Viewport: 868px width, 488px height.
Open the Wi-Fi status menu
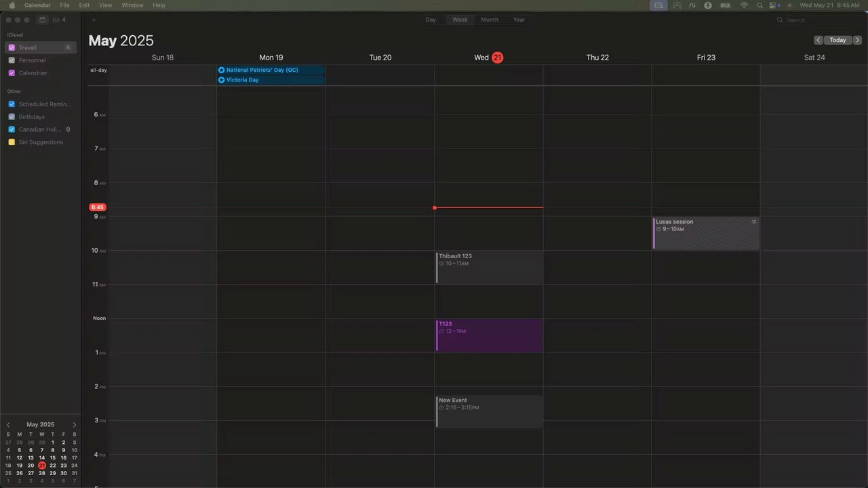coord(744,5)
